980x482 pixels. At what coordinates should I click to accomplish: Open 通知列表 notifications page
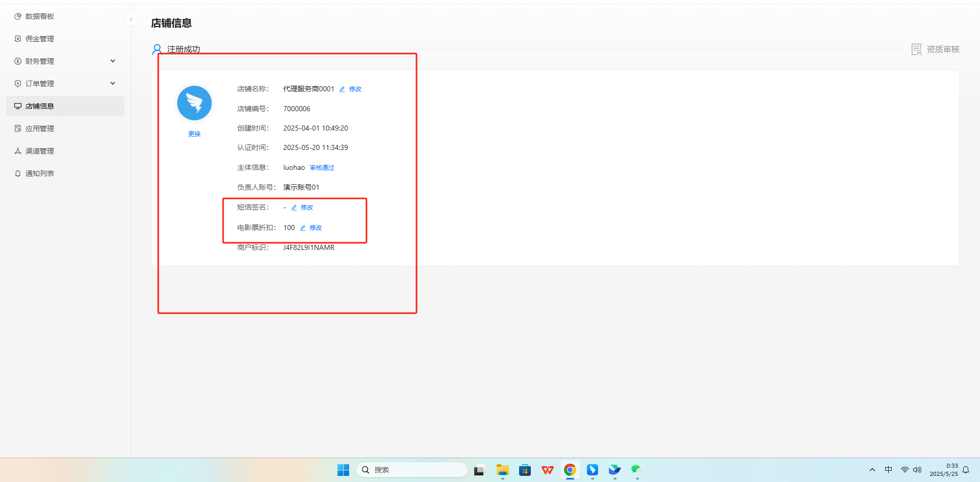pyautogui.click(x=39, y=173)
